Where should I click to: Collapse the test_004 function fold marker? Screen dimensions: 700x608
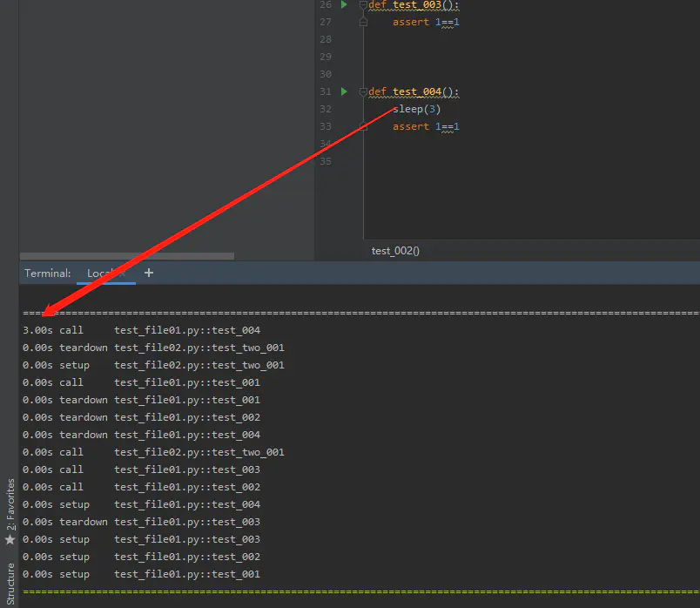pyautogui.click(x=363, y=92)
